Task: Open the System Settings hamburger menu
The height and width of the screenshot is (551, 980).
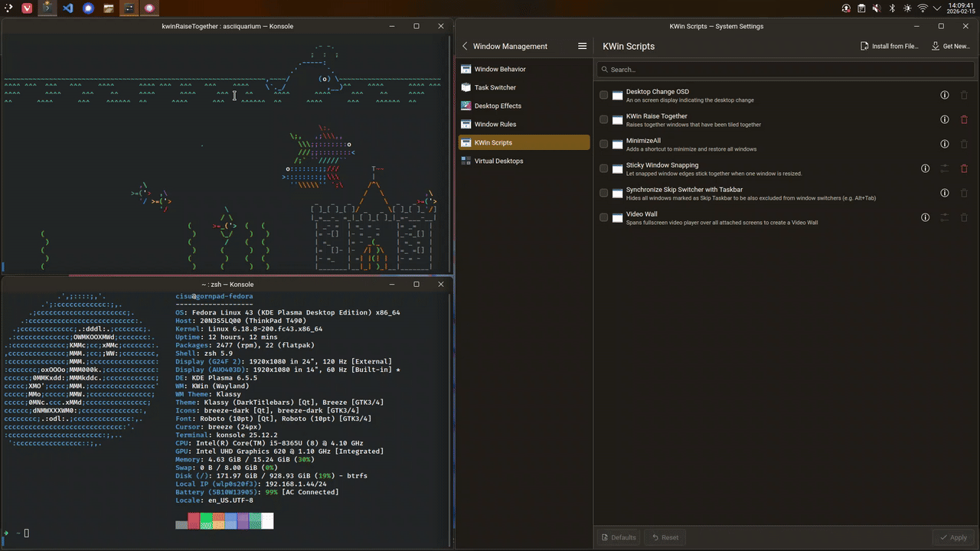Action: (582, 46)
